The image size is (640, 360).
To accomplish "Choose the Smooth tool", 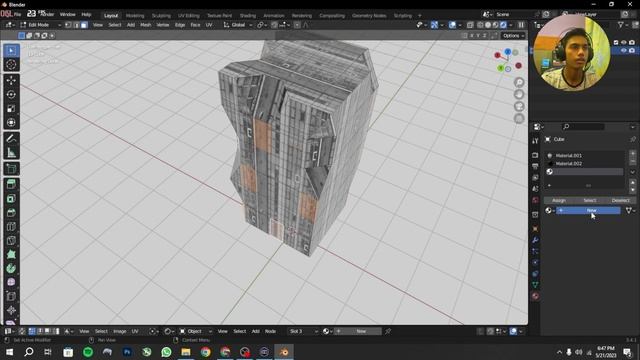I will coord(11,282).
